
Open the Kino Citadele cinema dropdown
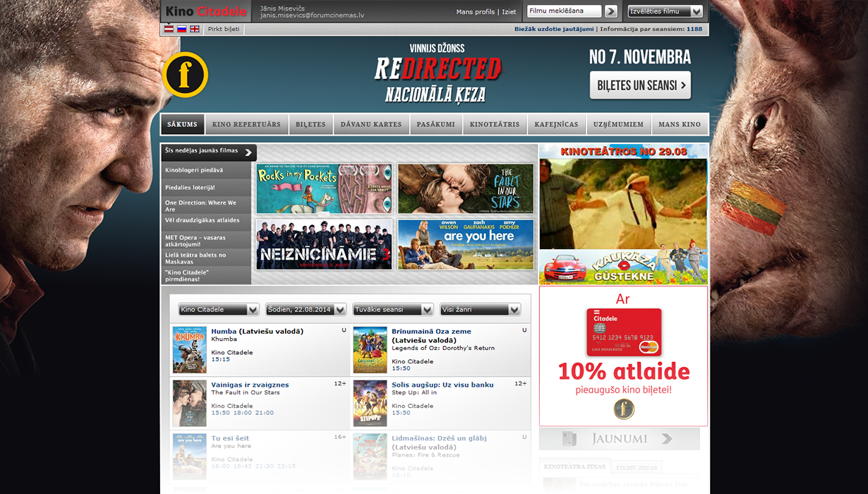pyautogui.click(x=219, y=310)
